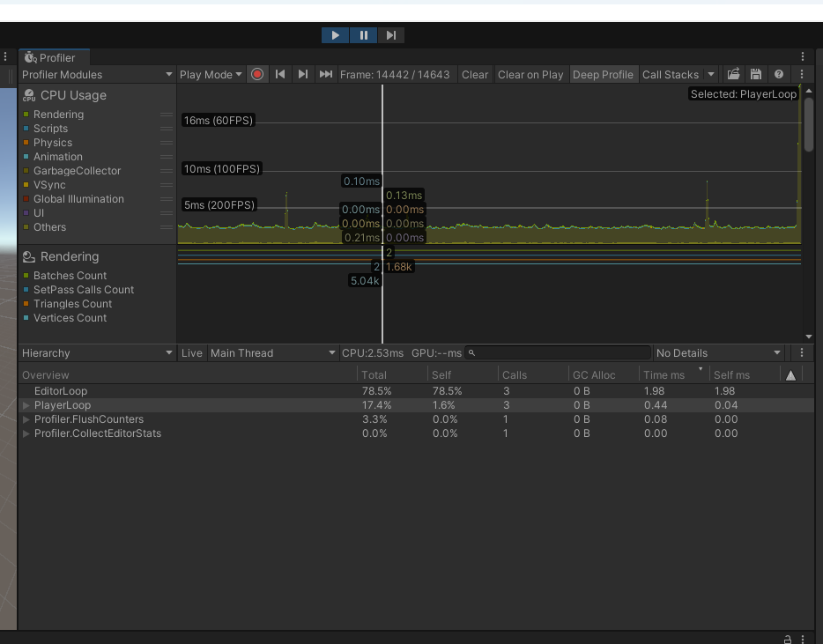
Task: Open the saved profiler data file
Action: (x=734, y=74)
